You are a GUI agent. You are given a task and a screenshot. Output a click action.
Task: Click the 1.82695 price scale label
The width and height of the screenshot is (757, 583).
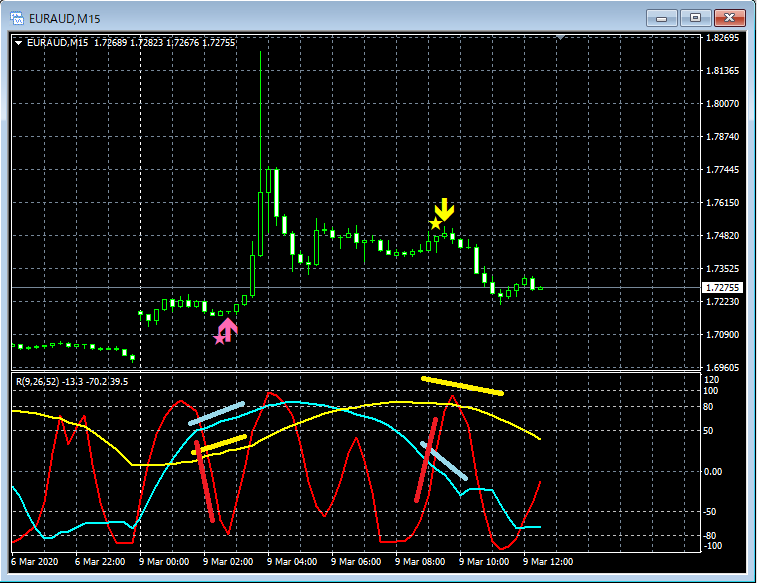tap(722, 38)
